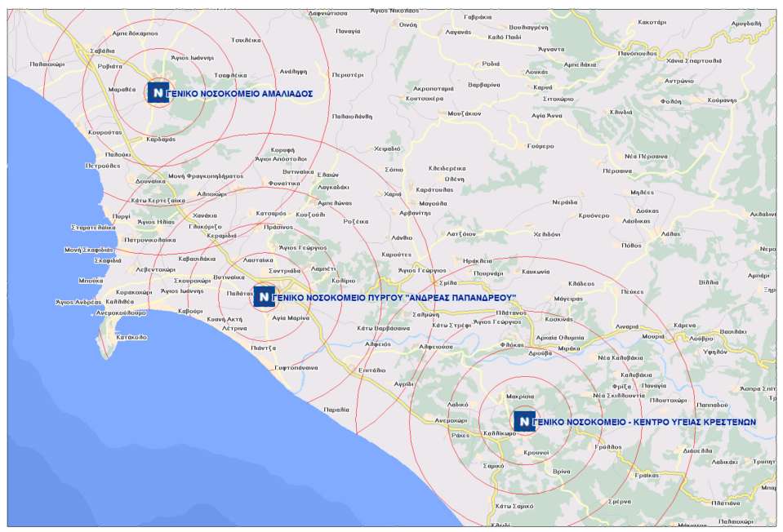
Task: Click the Κακοτάρι label
Action: point(652,23)
